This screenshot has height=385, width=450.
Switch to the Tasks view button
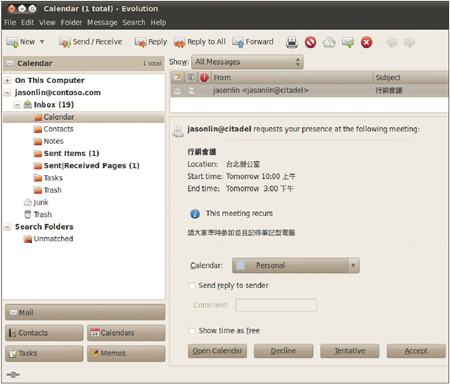tap(44, 353)
